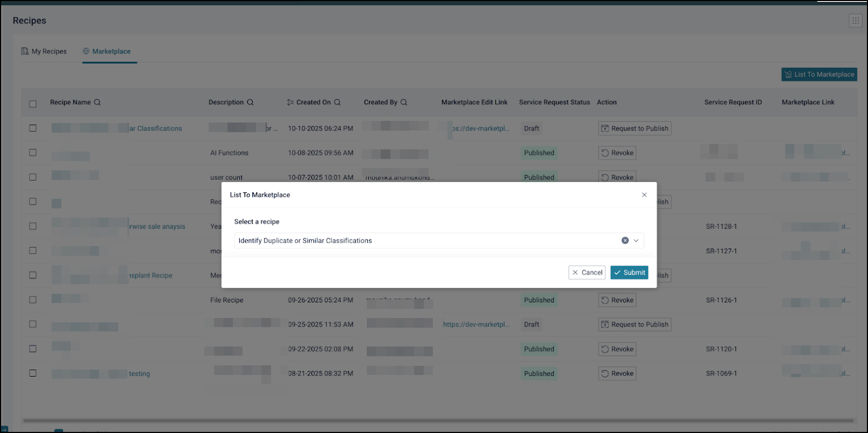
Task: Click the Description column header
Action: tap(226, 102)
